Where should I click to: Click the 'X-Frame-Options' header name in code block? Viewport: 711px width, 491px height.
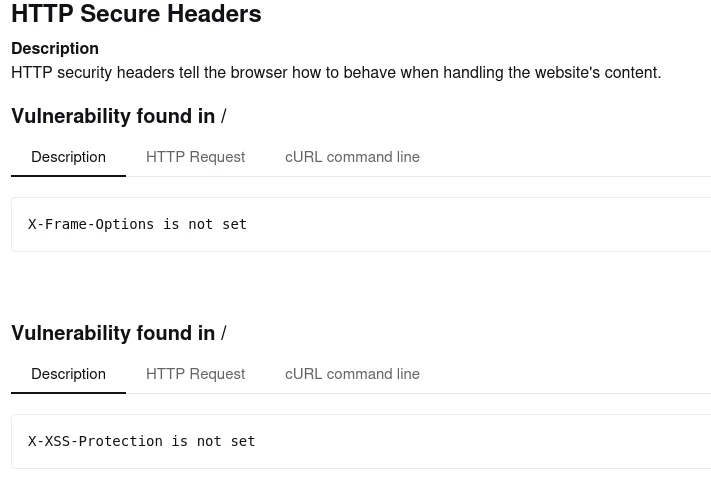click(x=91, y=224)
